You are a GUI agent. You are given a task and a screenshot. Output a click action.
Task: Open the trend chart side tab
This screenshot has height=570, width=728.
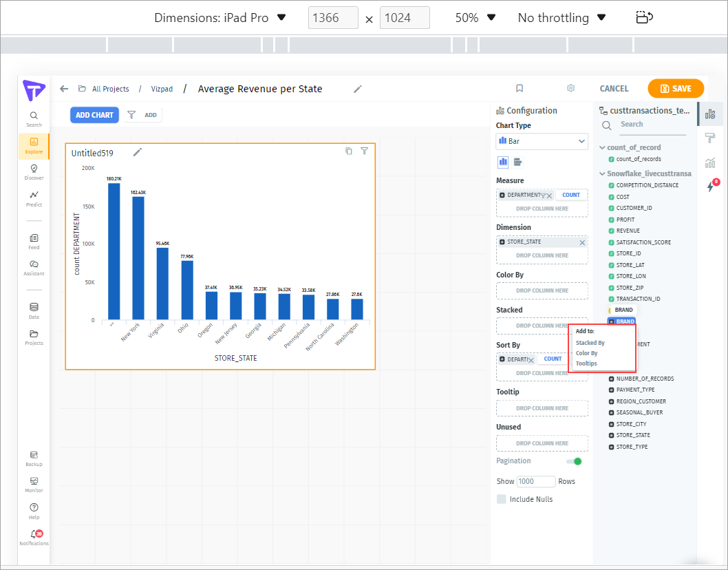pyautogui.click(x=710, y=162)
